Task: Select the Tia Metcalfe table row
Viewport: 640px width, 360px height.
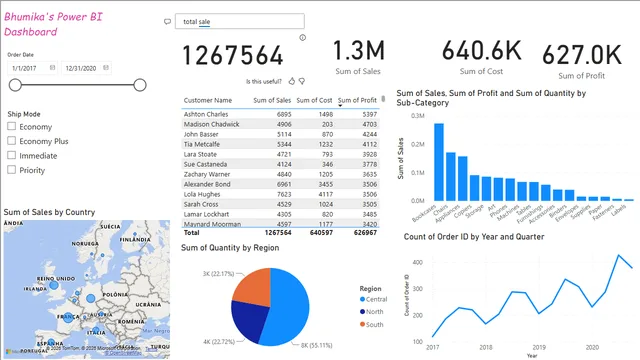Action: 280,144
